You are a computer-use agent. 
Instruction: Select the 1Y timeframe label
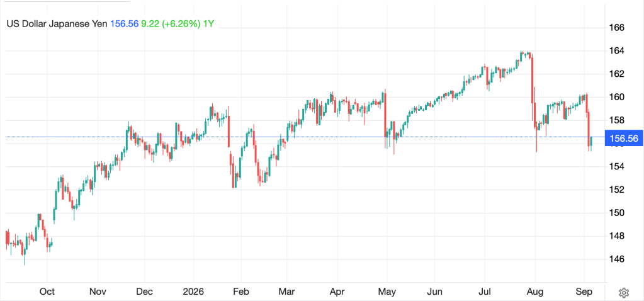pyautogui.click(x=209, y=24)
